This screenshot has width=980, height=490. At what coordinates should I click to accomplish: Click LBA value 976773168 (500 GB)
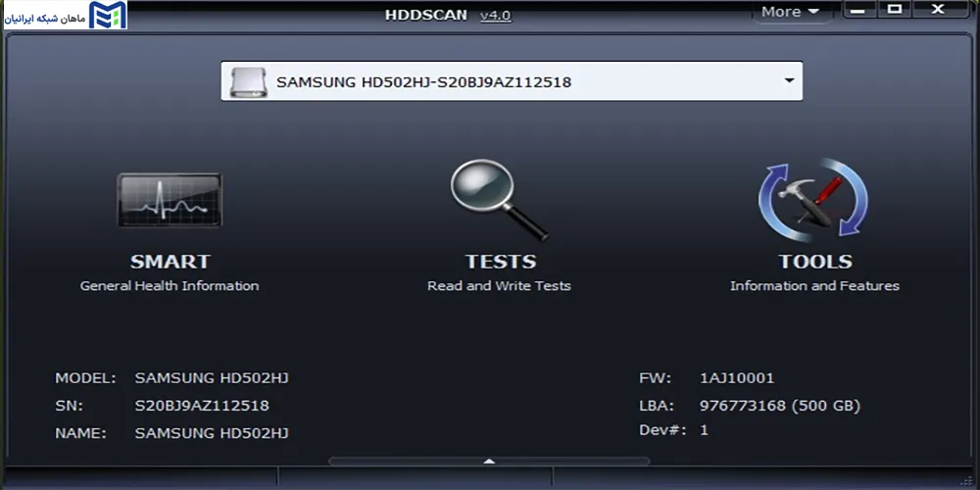(780, 406)
